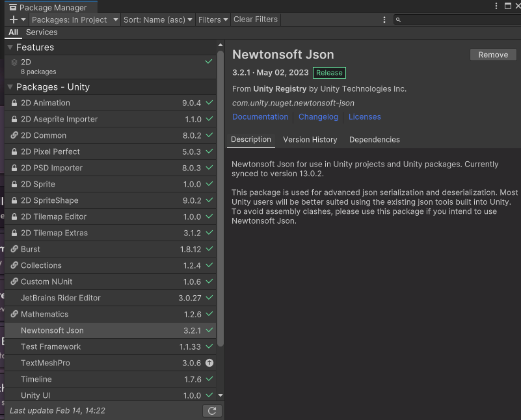Click the package list scroll-up arrow
521x420 pixels.
click(220, 45)
